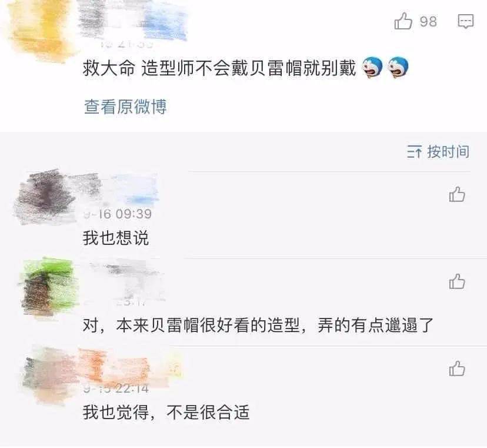
Task: Tap the reply text 我也觉得，不是很合适
Action: click(166, 412)
